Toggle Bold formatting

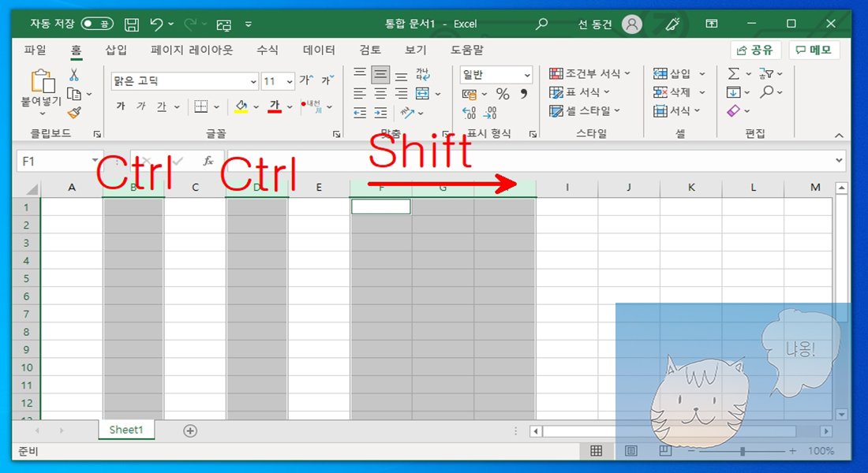coord(121,106)
